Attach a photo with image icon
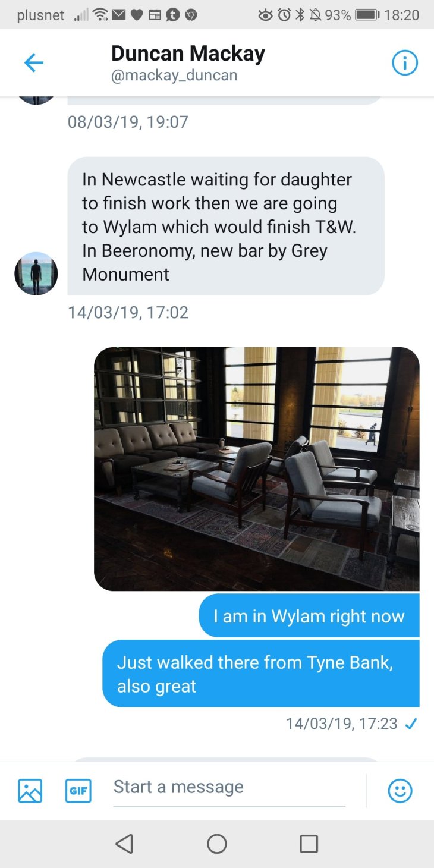434x868 pixels. (x=30, y=791)
